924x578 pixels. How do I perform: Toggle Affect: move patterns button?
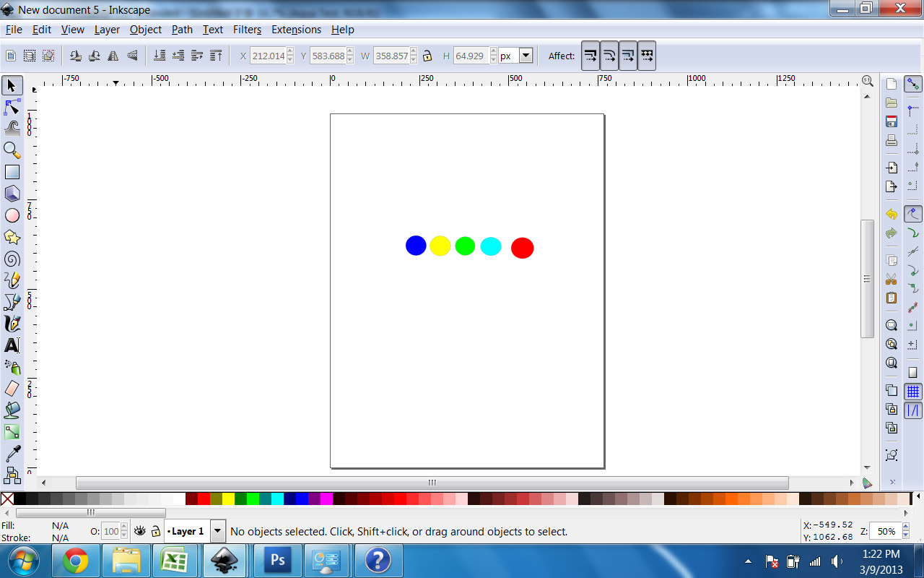click(x=647, y=56)
